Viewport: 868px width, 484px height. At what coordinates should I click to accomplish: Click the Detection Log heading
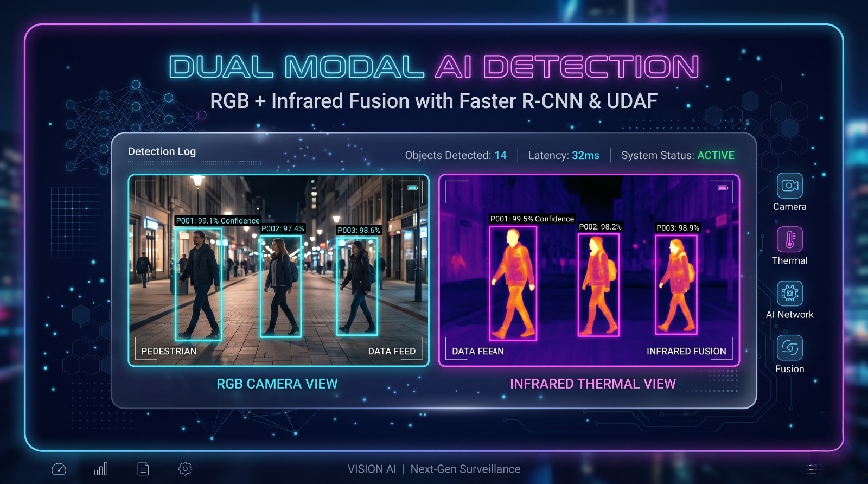[x=162, y=151]
